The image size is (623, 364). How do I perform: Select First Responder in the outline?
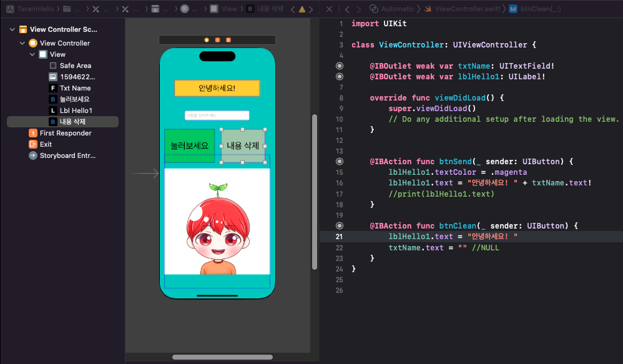point(63,133)
